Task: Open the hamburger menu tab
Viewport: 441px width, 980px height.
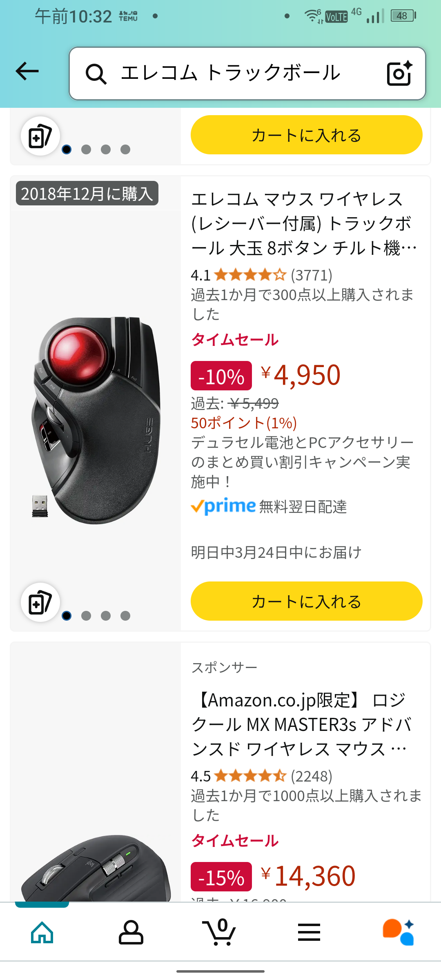Action: [x=309, y=932]
